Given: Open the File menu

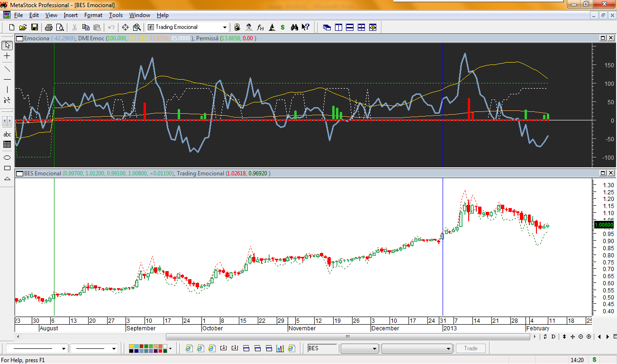Looking at the screenshot, I should pos(18,15).
